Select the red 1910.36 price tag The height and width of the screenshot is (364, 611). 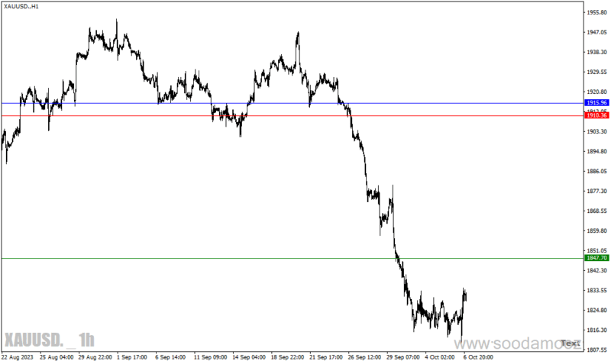[x=596, y=116]
